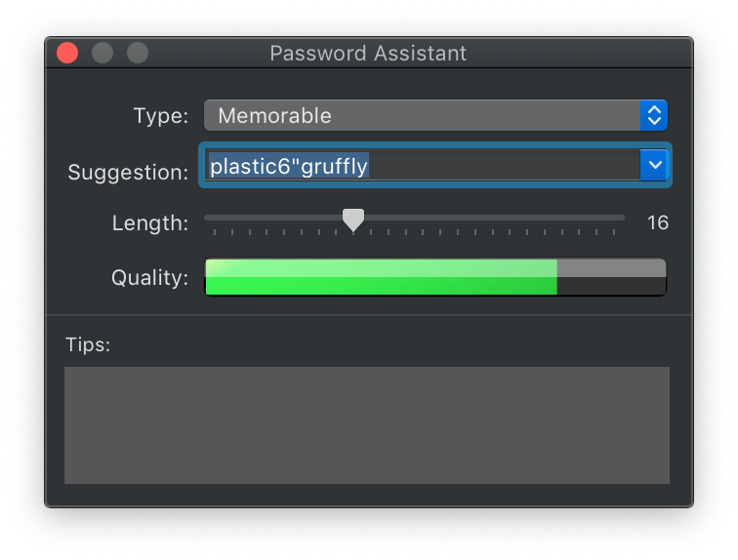The image size is (738, 560).
Task: Click the Quality: label
Action: 149,277
